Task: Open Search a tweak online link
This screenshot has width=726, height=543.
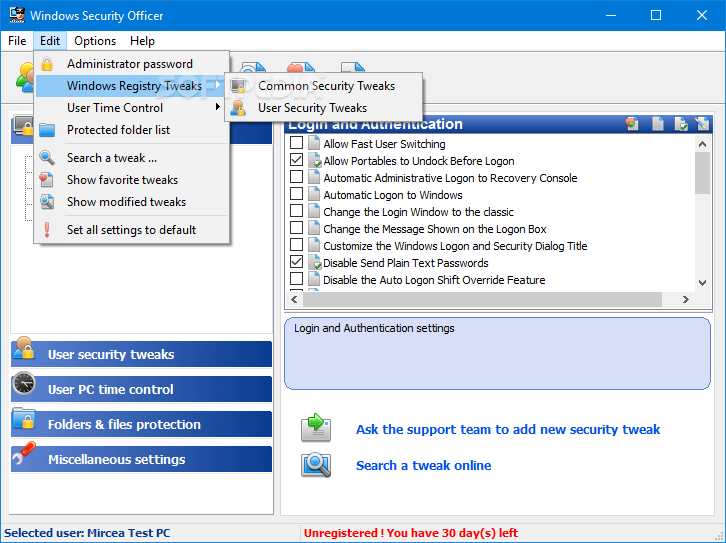Action: point(424,465)
